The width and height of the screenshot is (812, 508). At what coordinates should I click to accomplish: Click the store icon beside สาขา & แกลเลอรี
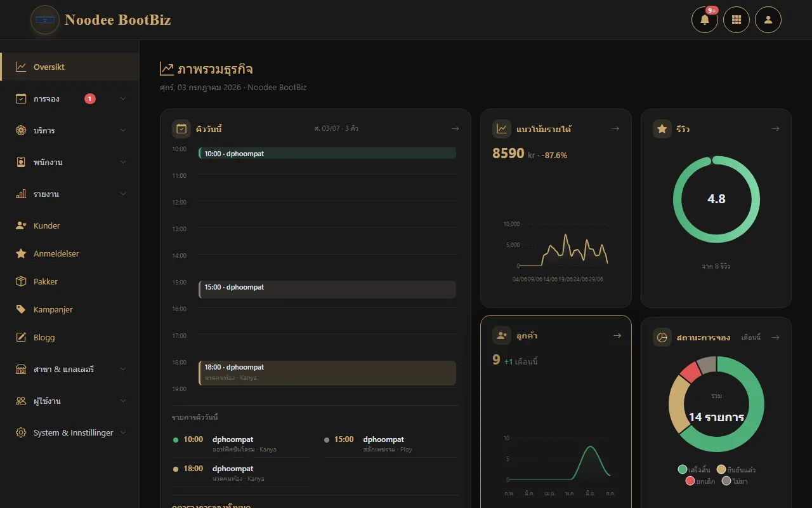21,369
